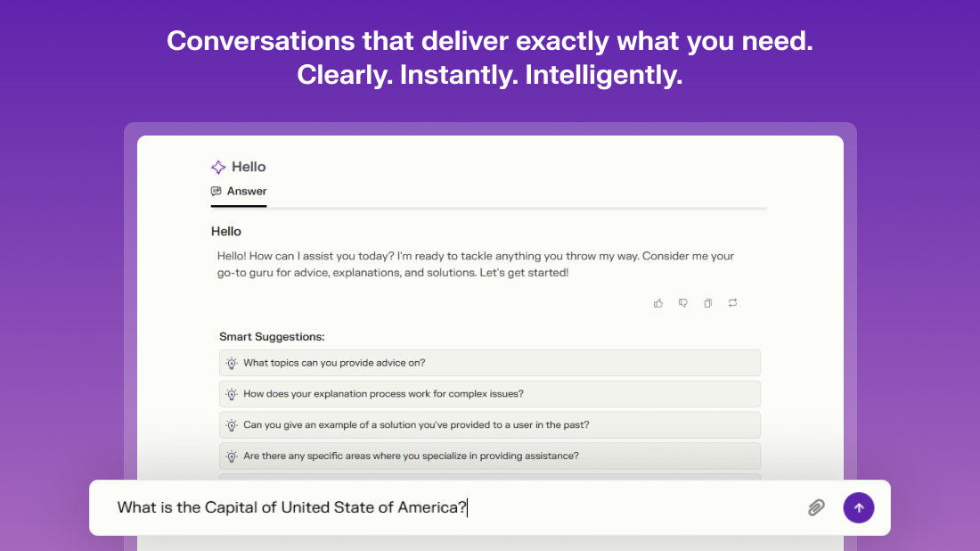Switch to the Answer tab
This screenshot has height=551, width=980.
coord(239,192)
